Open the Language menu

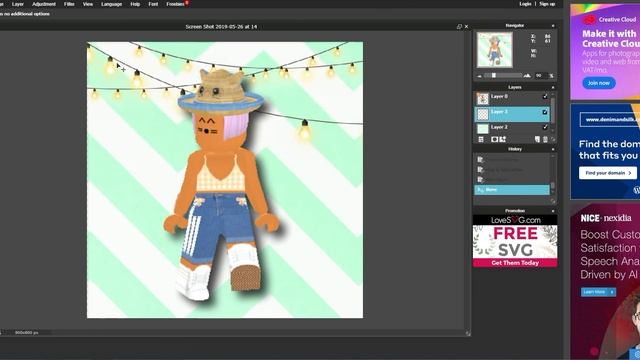[x=111, y=4]
